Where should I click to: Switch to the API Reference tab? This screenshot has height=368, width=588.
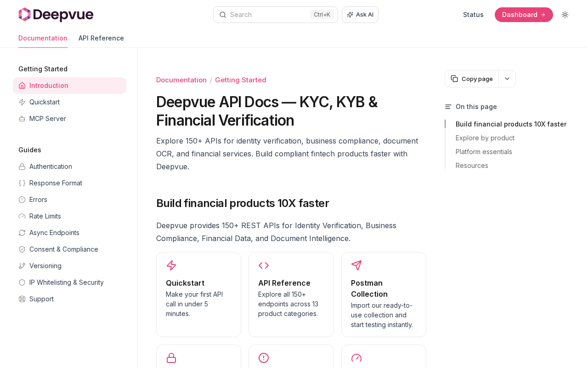point(101,38)
